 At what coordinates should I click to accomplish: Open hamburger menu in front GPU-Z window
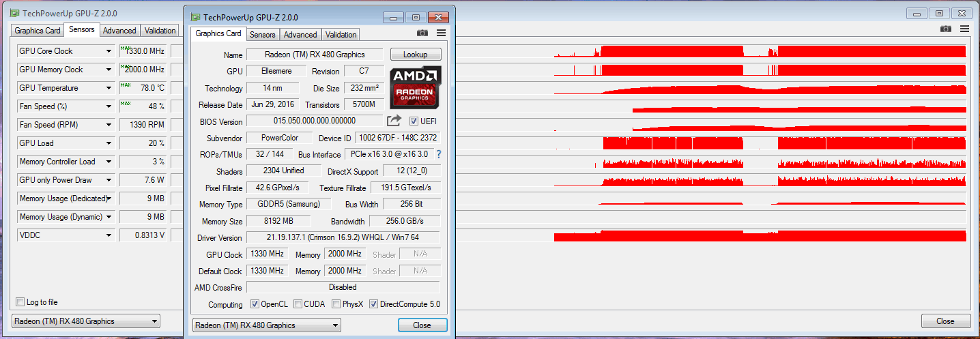click(x=442, y=33)
